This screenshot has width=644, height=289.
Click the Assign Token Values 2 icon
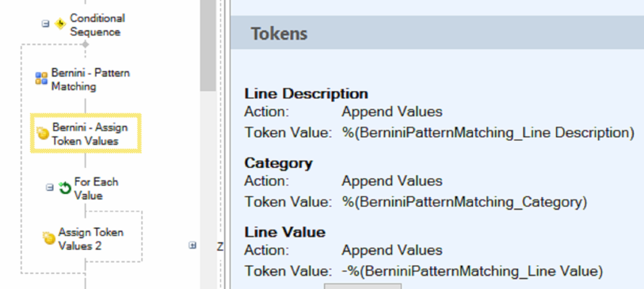(49, 238)
